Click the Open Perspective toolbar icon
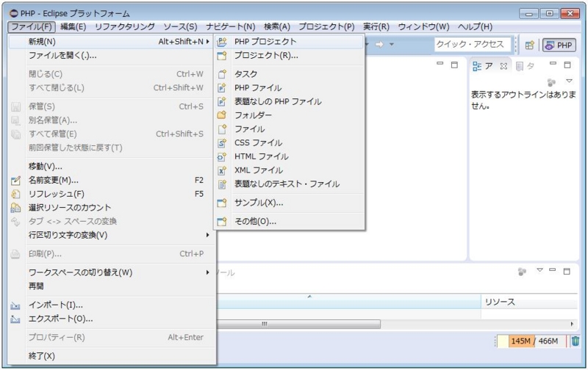Image resolution: width=588 pixels, height=370 pixels. pos(529,46)
